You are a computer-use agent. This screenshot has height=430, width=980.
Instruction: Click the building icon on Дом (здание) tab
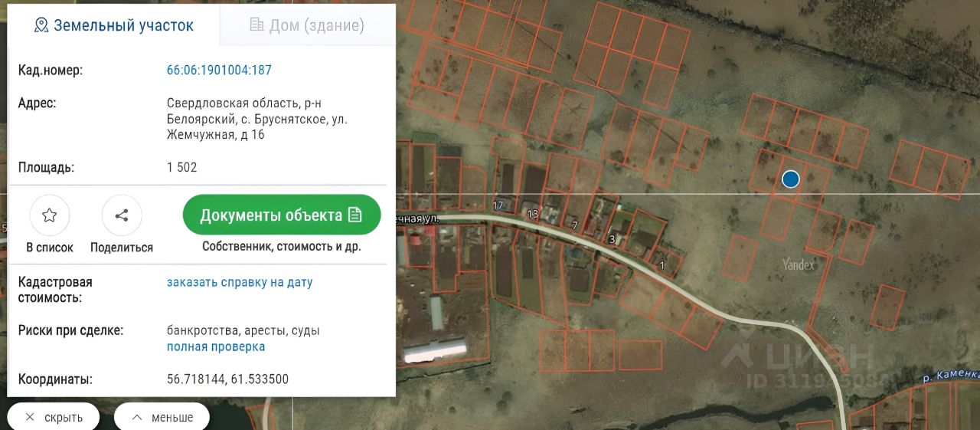tap(256, 25)
